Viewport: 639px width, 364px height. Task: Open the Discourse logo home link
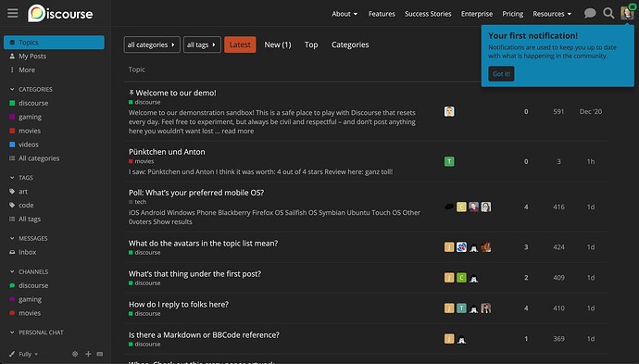60,14
